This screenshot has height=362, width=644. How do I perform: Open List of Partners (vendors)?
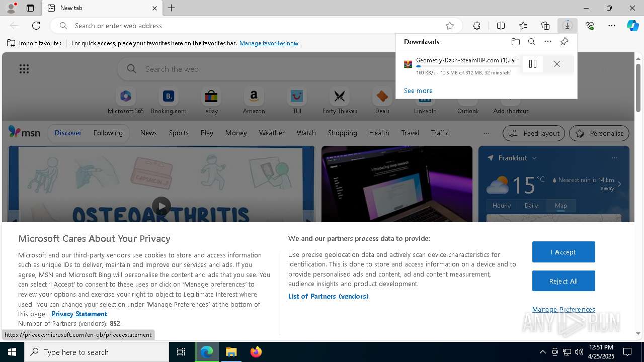(x=328, y=296)
